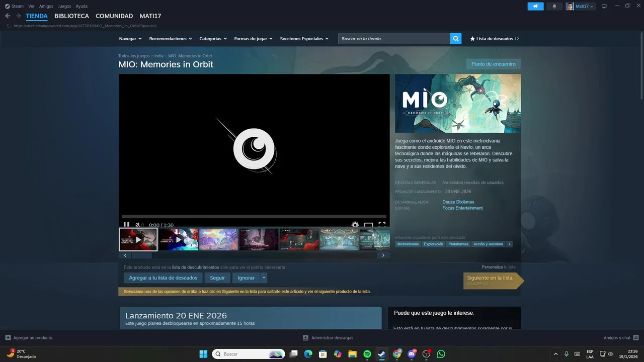Open Google Chrome from the taskbar
Viewport: 644px width, 362px height.
397,354
